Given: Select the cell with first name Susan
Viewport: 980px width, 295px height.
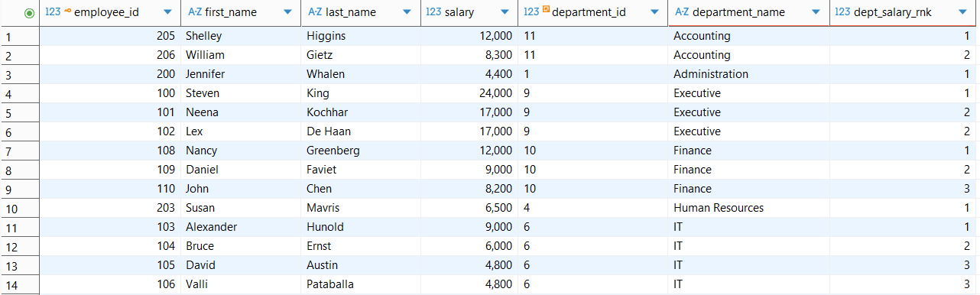Looking at the screenshot, I should [240, 208].
